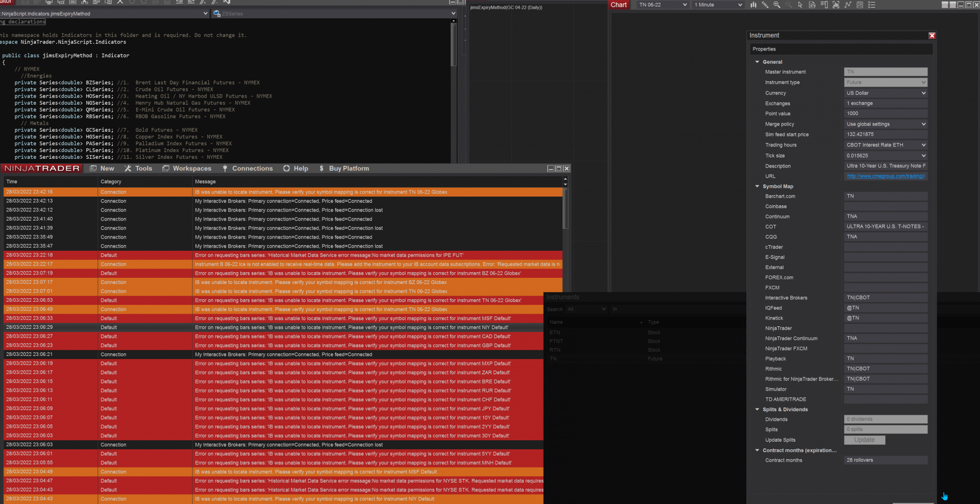Open the Connections menu
980x504 pixels.
point(248,169)
